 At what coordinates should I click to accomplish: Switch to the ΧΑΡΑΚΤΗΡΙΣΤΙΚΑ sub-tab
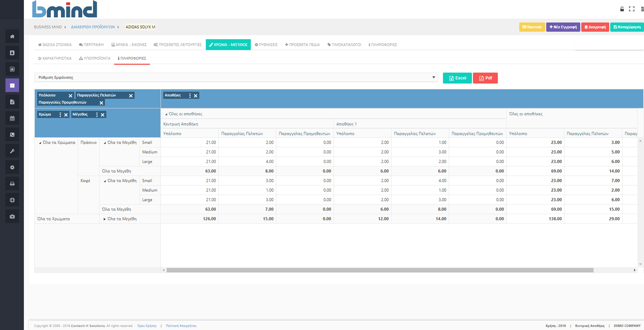click(x=55, y=58)
